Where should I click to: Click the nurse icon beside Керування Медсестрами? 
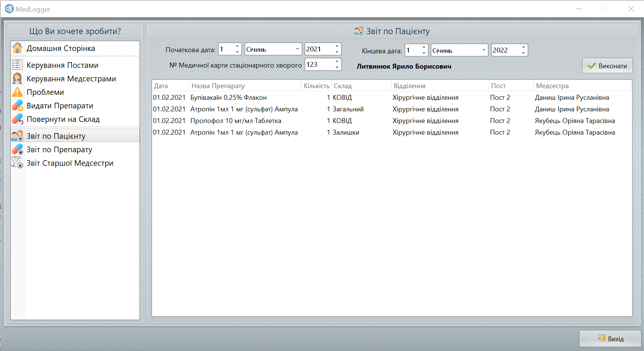point(17,78)
